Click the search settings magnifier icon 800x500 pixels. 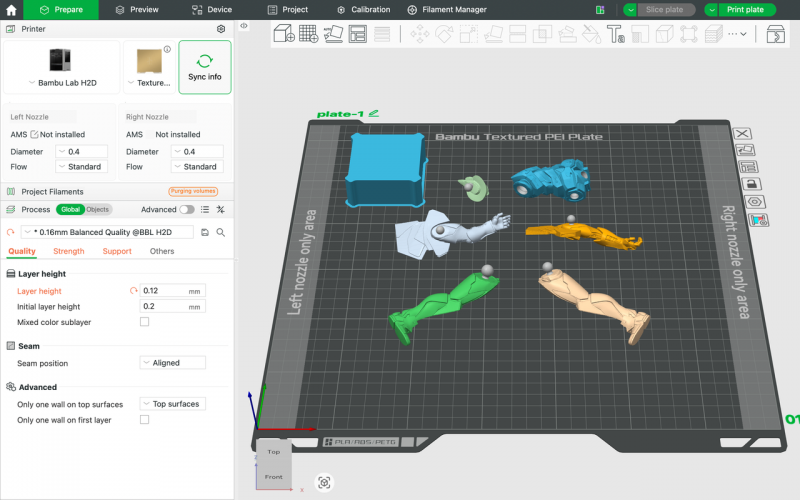(x=221, y=232)
